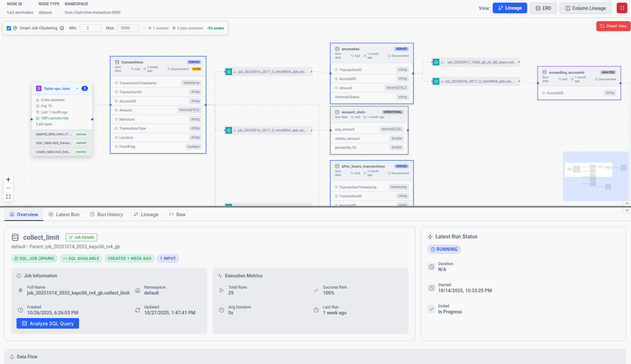Click the transactions dataset table icon
Image resolution: width=631 pixels, height=364 pixels.
click(x=117, y=62)
